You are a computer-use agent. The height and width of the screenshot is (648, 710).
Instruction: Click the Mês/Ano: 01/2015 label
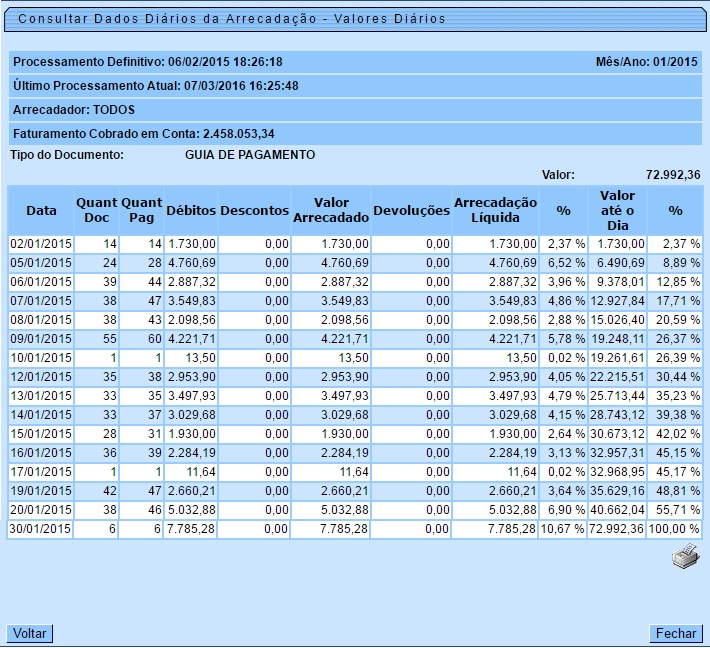[645, 62]
